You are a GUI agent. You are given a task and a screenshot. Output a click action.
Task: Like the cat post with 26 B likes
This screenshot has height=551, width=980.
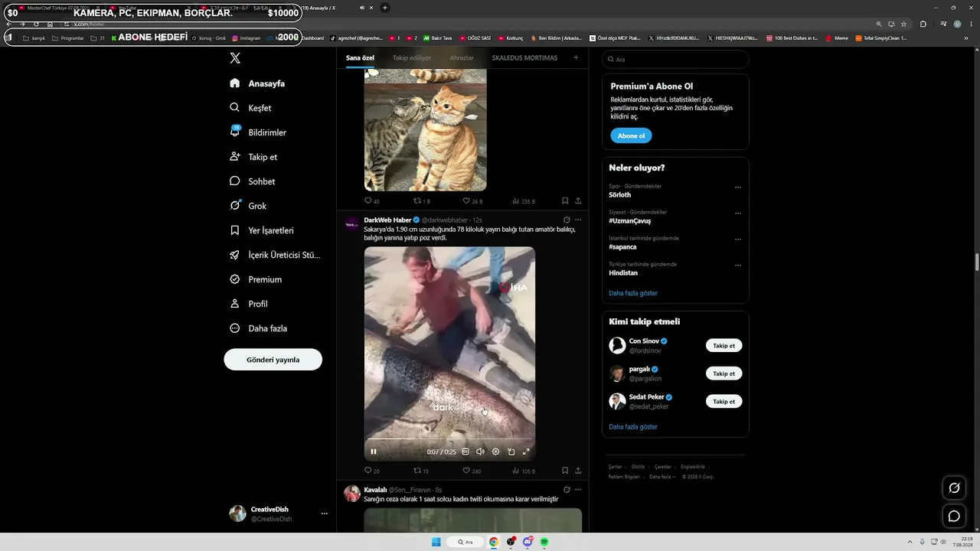pos(472,201)
